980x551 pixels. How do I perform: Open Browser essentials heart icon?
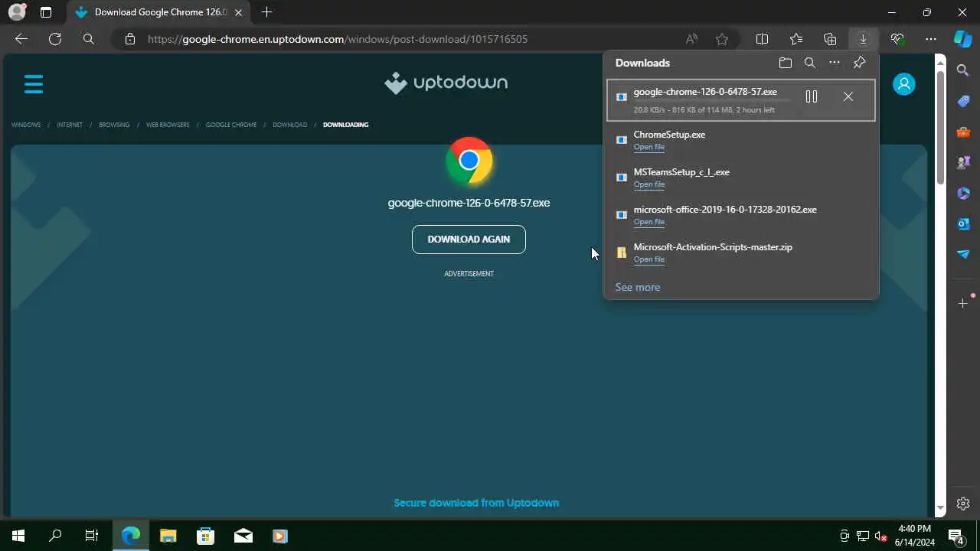coord(897,39)
